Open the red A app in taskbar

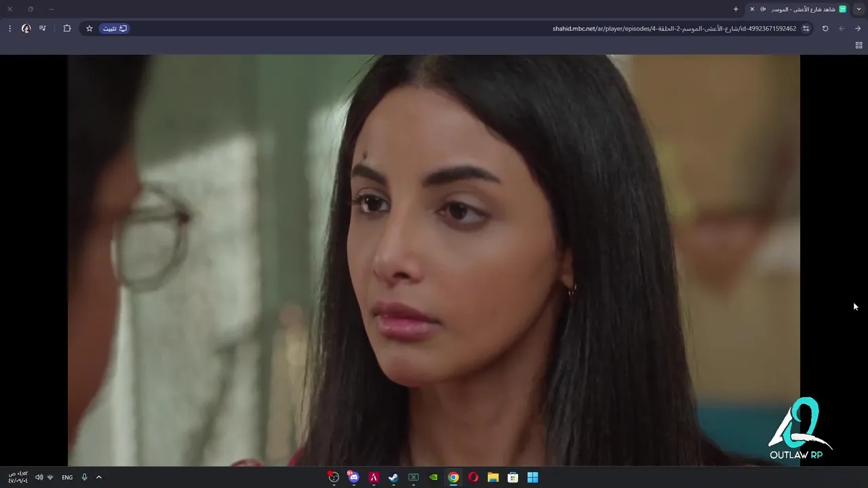[x=374, y=477]
